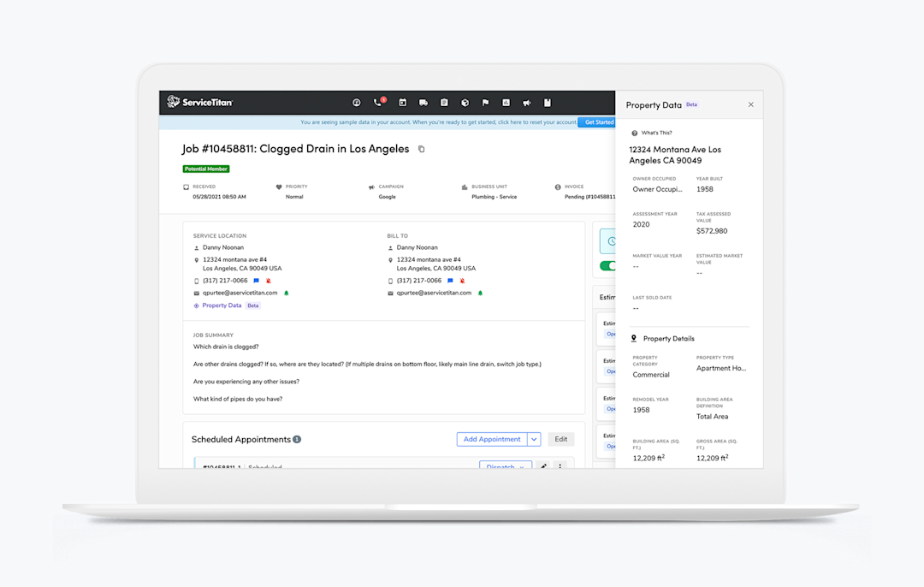Toggle the green switch beside clock card
The width and height of the screenshot is (924, 587).
point(607,266)
